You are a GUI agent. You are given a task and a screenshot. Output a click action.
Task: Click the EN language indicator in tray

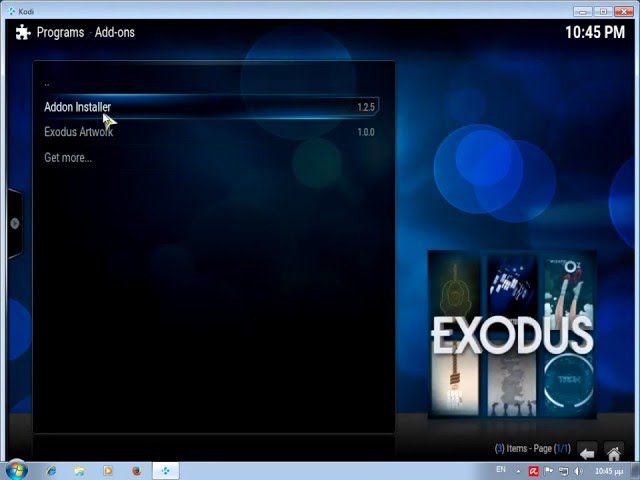coord(500,470)
